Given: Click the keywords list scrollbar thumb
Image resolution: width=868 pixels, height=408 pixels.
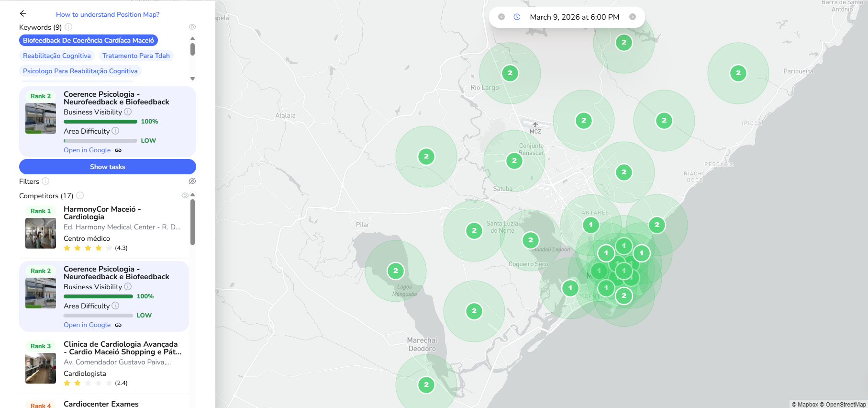Looking at the screenshot, I should click(x=192, y=49).
